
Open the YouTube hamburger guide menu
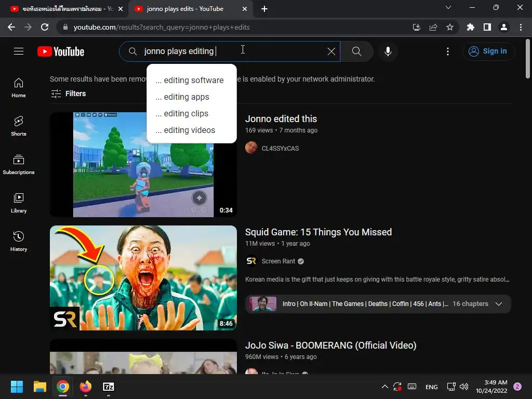click(19, 51)
